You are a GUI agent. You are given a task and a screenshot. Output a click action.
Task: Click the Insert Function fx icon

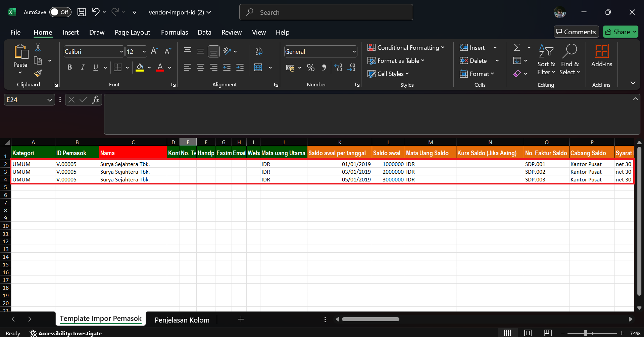(x=96, y=100)
